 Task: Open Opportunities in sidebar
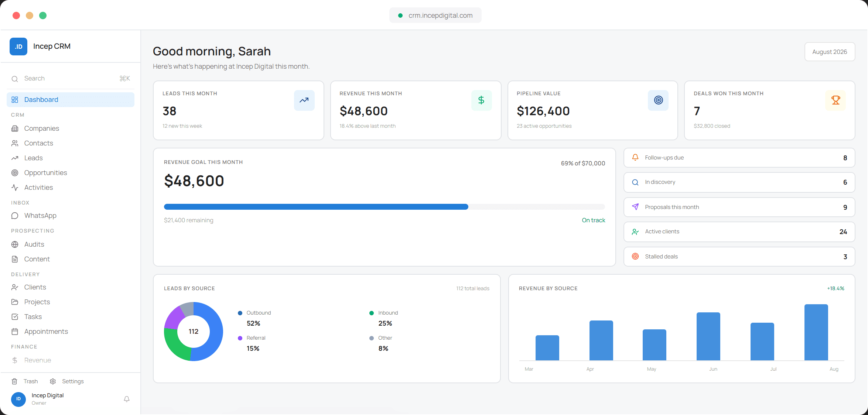[71, 173]
